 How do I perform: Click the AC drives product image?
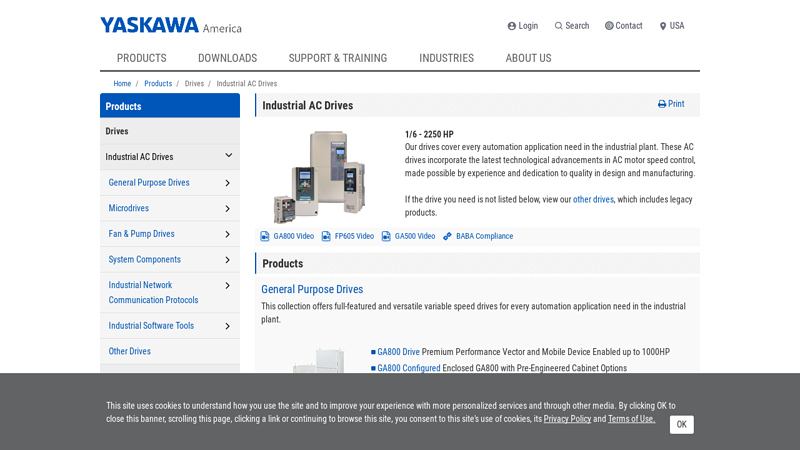point(321,177)
